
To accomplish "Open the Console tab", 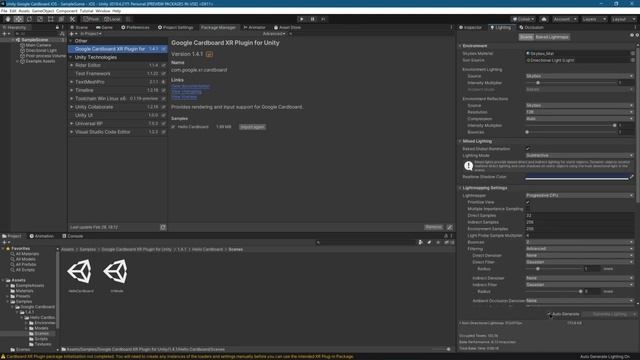I will click(x=72, y=236).
